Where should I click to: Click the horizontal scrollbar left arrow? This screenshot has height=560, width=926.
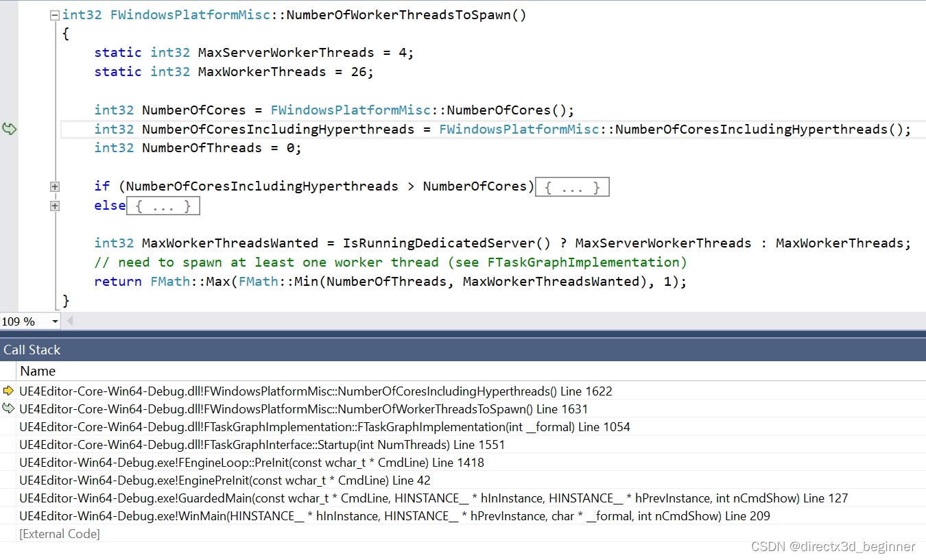[x=69, y=321]
